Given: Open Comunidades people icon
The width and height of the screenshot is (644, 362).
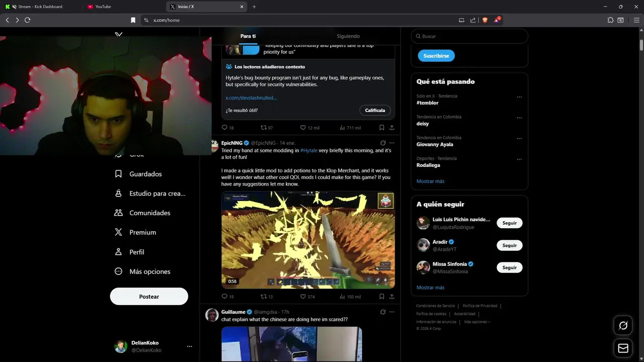Looking at the screenshot, I should [118, 213].
